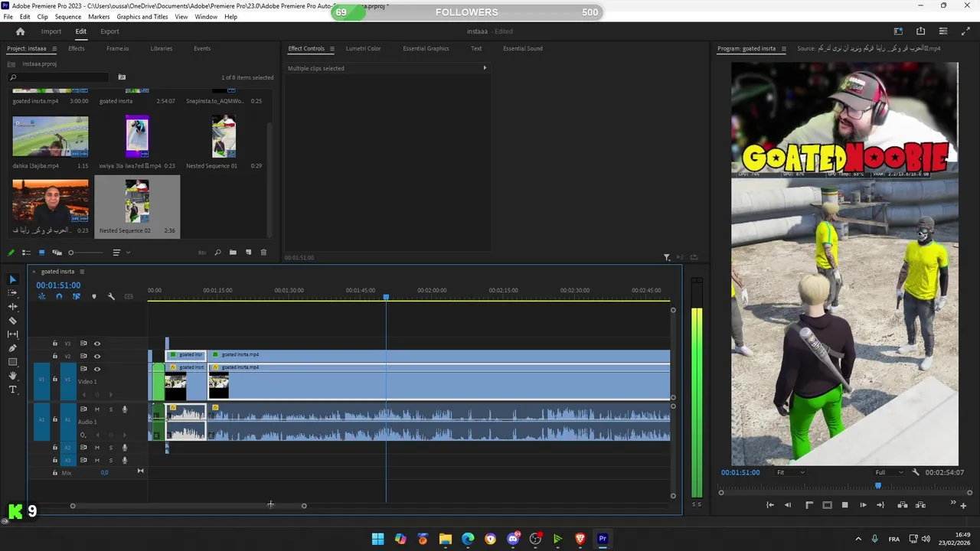Viewport: 980px width, 551px height.
Task: Toggle insert sequences as nests option
Action: (x=42, y=296)
